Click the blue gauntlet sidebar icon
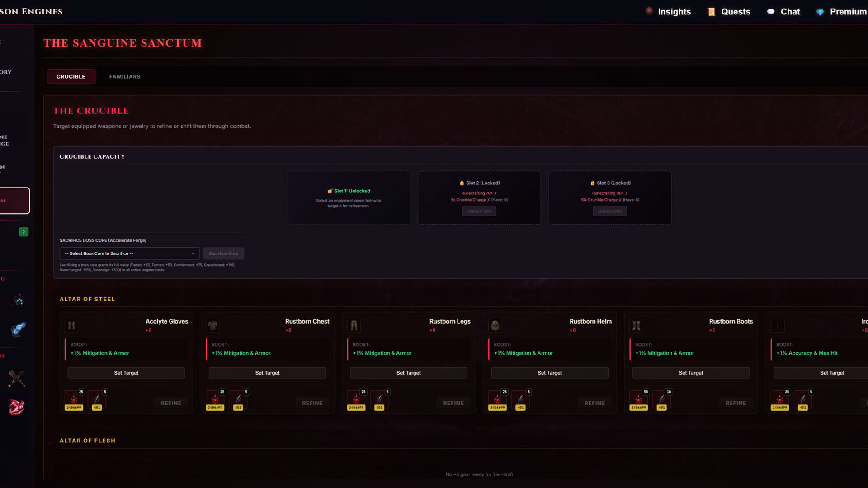This screenshot has width=868, height=488. coord(18,329)
